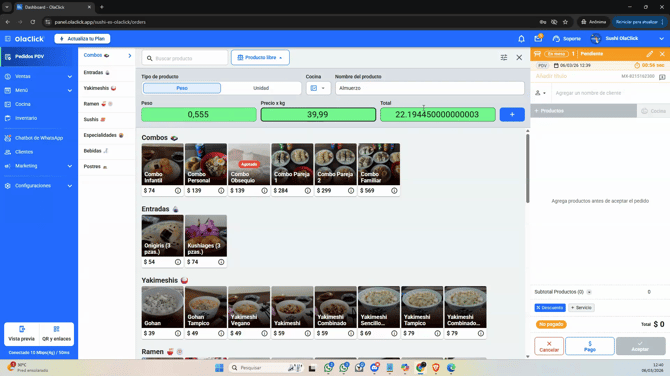Select Unidad product type
This screenshot has width=670, height=376.
261,88
